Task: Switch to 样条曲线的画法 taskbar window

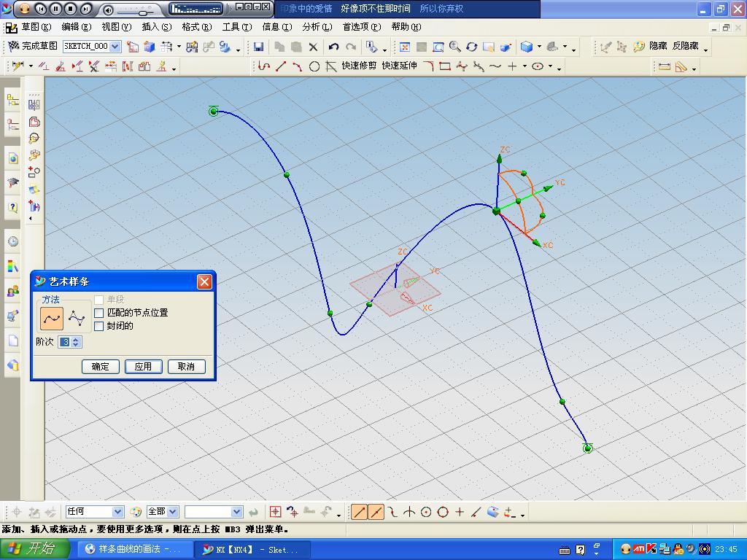Action: [x=133, y=549]
